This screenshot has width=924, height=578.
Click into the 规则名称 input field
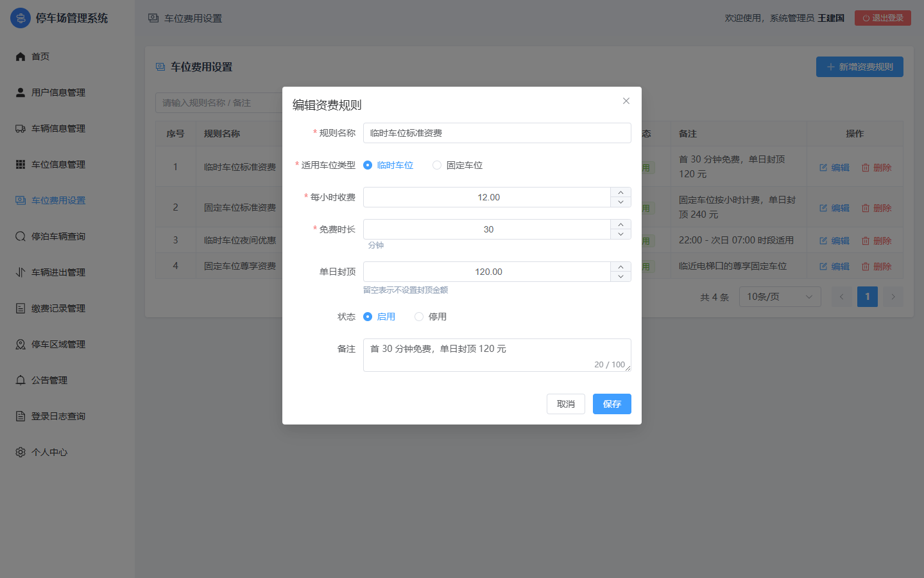coord(497,133)
